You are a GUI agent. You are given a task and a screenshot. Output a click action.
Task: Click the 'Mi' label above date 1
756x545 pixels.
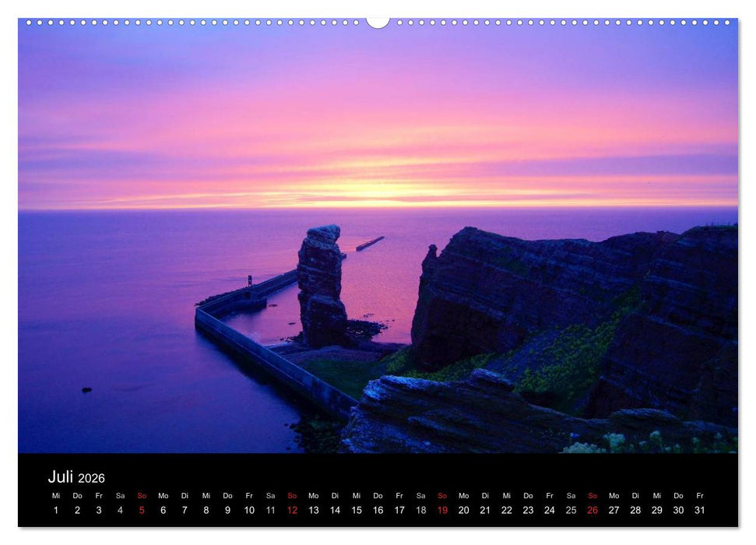pos(55,495)
